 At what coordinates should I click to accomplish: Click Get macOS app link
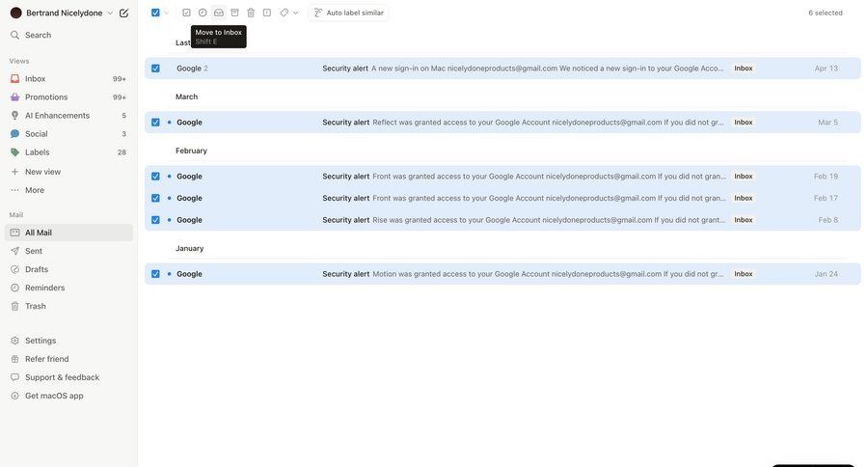[x=68, y=396]
